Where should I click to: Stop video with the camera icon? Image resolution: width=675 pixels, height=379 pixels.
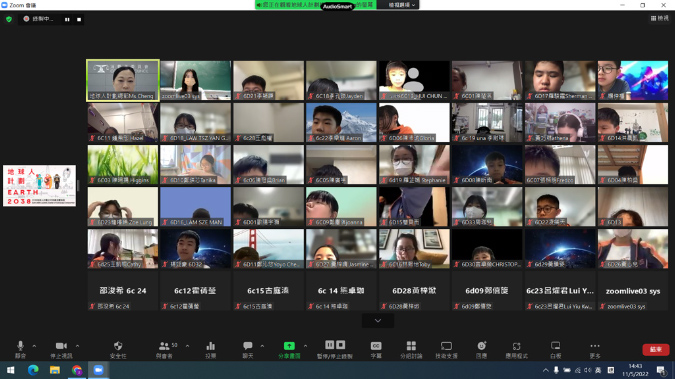point(61,349)
